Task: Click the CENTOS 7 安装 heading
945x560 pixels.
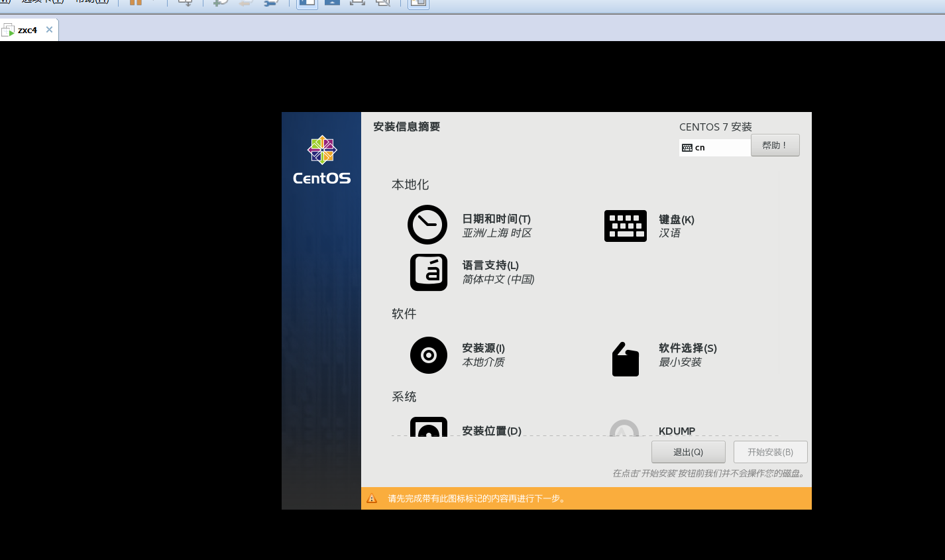Action: [x=716, y=127]
